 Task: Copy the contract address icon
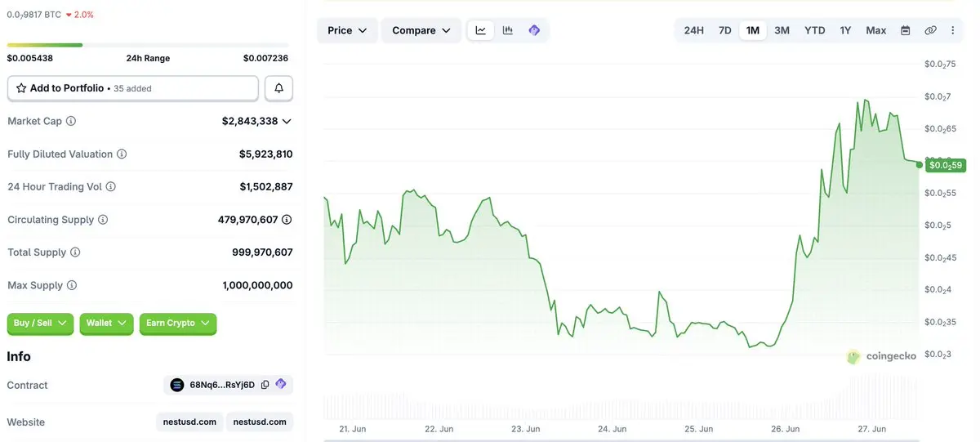click(265, 385)
